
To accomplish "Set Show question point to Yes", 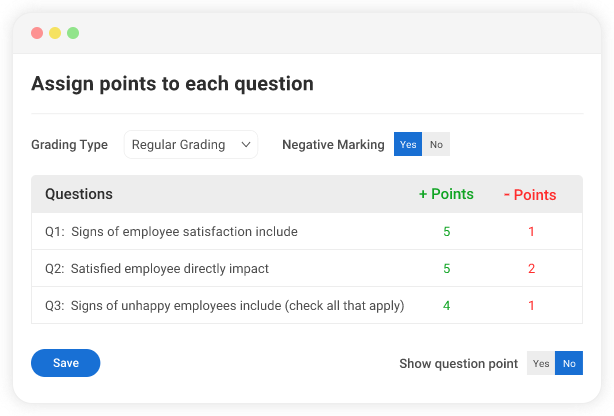I will pyautogui.click(x=541, y=364).
